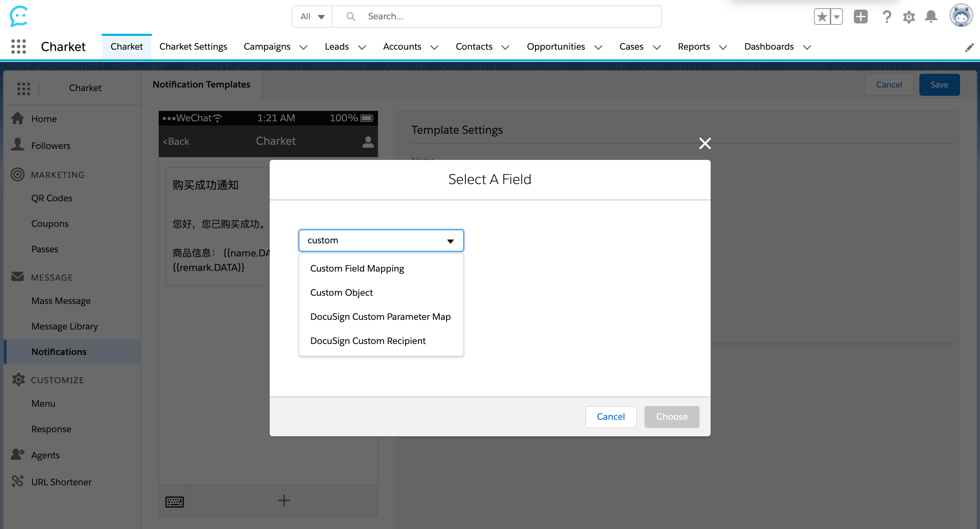Switch to Charket Settings tab
The width and height of the screenshot is (980, 529).
pos(193,47)
